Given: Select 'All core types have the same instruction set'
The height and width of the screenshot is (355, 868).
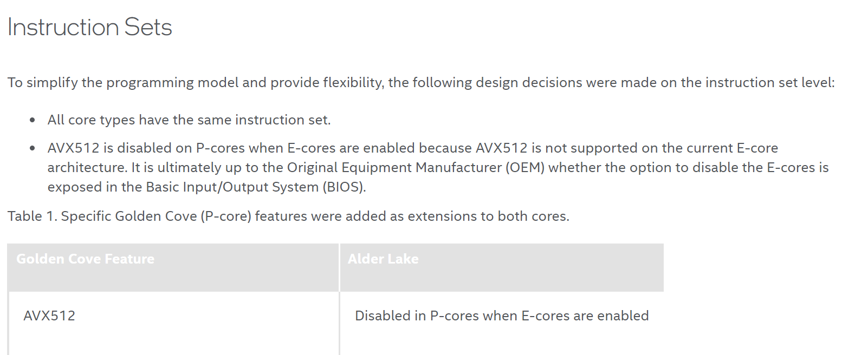Looking at the screenshot, I should (x=189, y=120).
